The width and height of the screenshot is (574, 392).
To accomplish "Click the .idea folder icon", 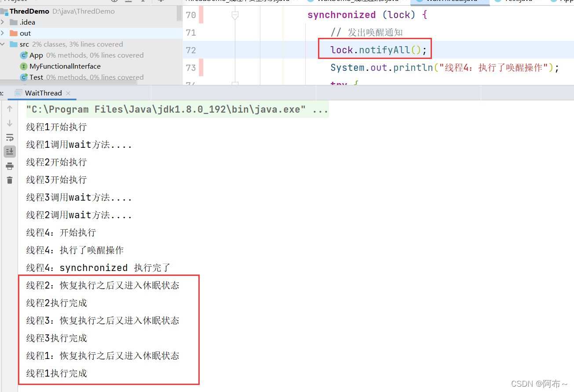I will click(14, 22).
